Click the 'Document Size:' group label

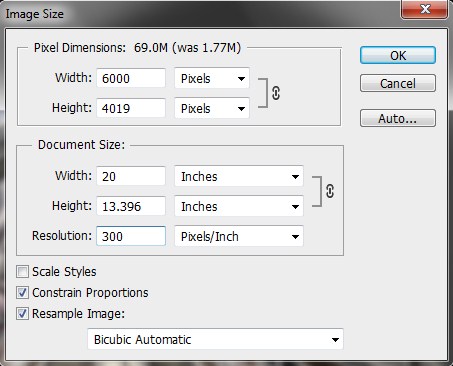pyautogui.click(x=81, y=145)
